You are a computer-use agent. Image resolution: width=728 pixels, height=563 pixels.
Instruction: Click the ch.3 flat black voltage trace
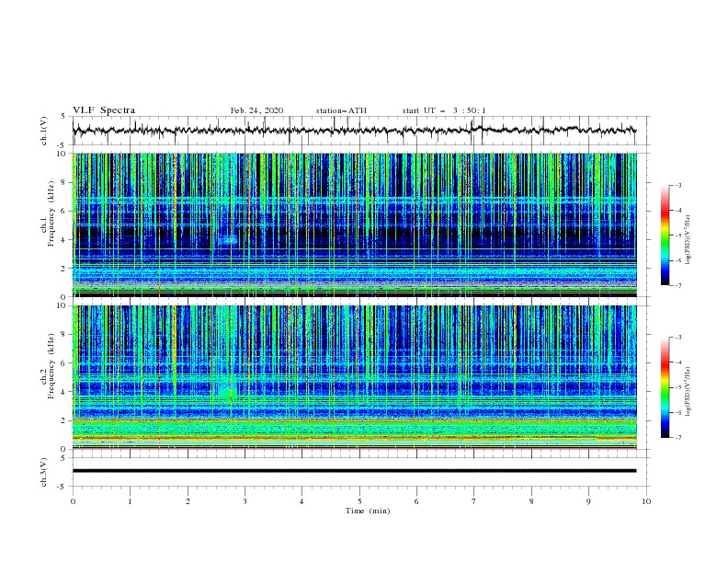coord(354,471)
